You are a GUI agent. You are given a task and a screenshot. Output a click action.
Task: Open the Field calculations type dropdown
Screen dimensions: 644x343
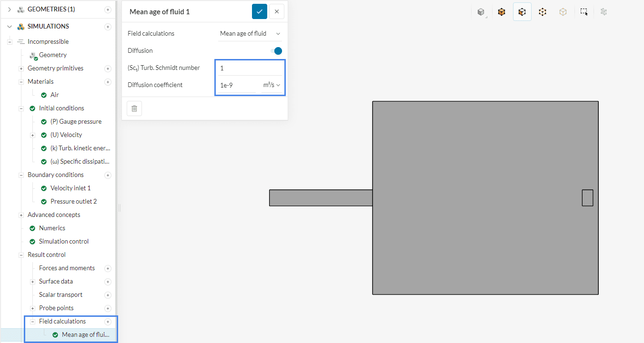(x=250, y=34)
